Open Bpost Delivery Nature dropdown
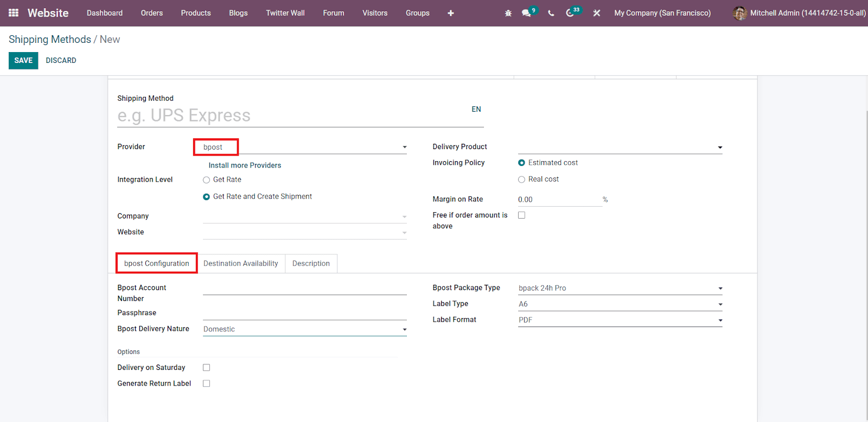 [305, 329]
